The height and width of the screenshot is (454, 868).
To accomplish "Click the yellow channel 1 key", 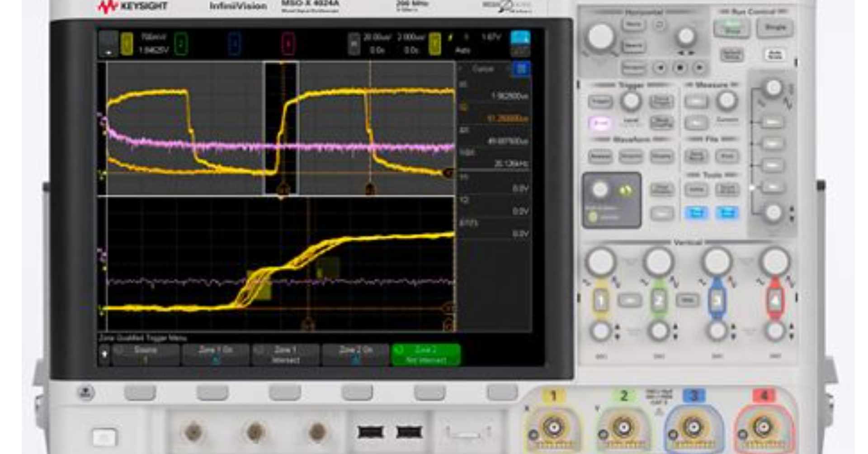I will pos(601,301).
